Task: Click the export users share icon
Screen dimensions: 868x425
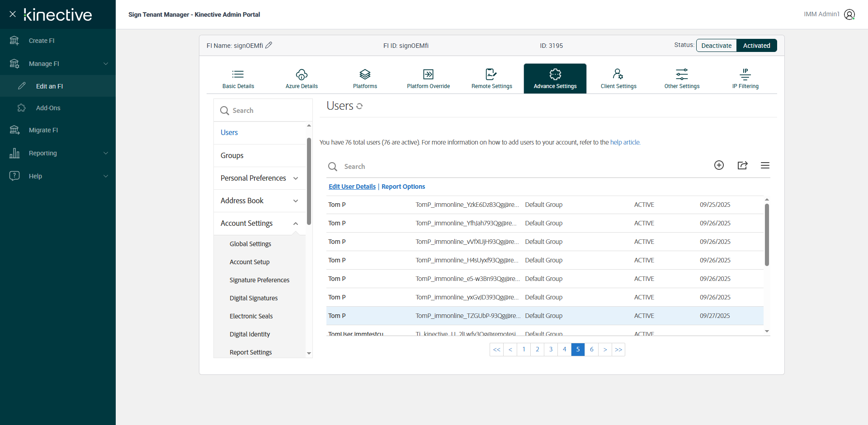Action: pyautogui.click(x=742, y=165)
